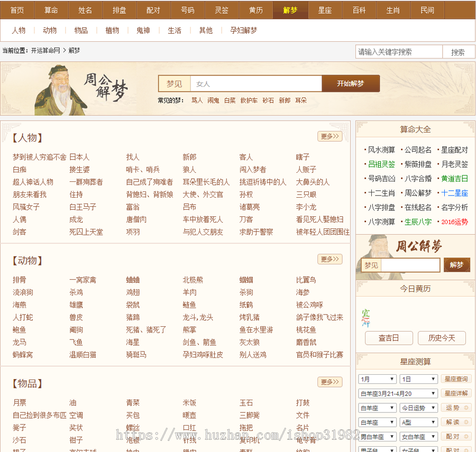Expand the 白羊座3月21-4月20 dropdown
The height and width of the screenshot is (452, 476).
click(x=398, y=393)
